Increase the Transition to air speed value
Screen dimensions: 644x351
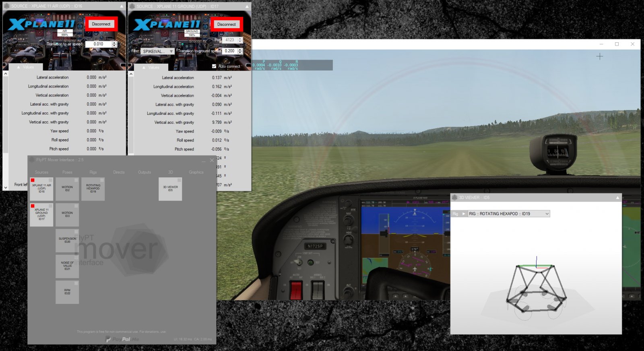point(114,42)
